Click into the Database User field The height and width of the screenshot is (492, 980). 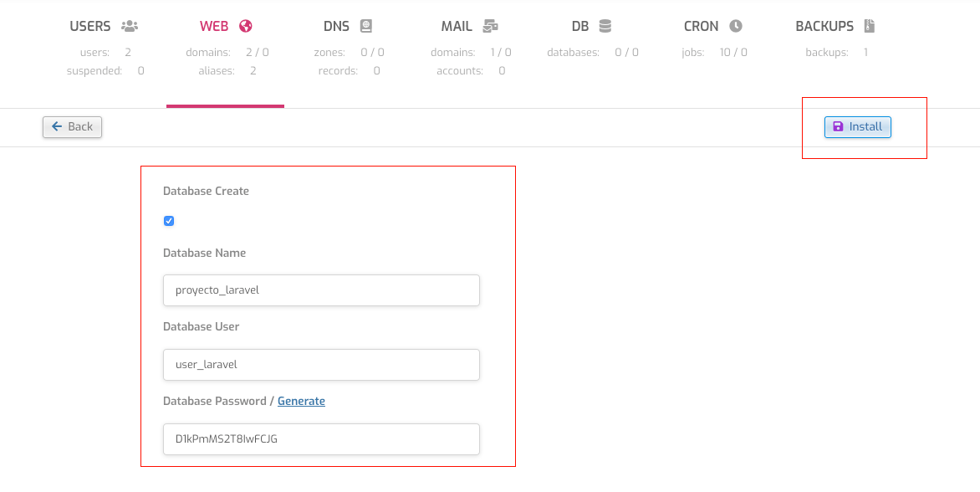click(321, 365)
